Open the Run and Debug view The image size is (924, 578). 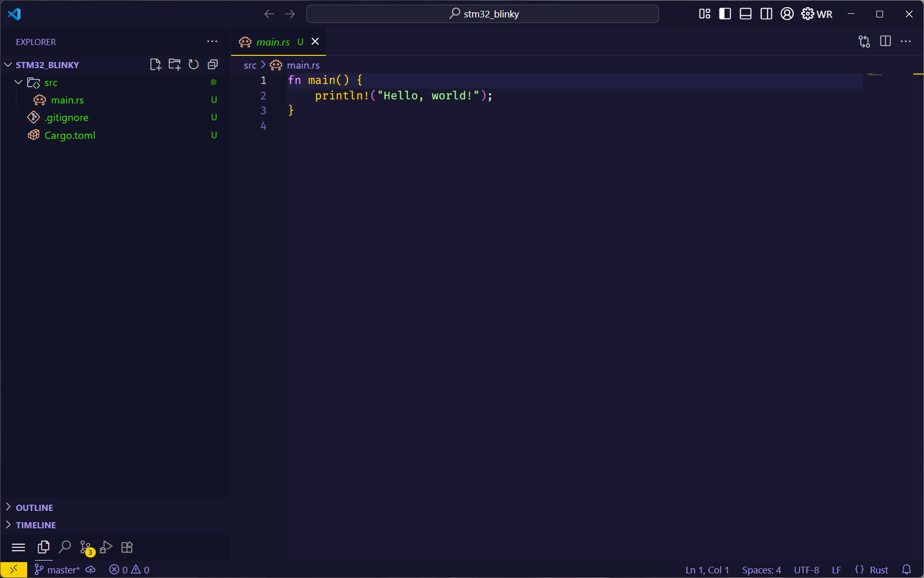106,547
